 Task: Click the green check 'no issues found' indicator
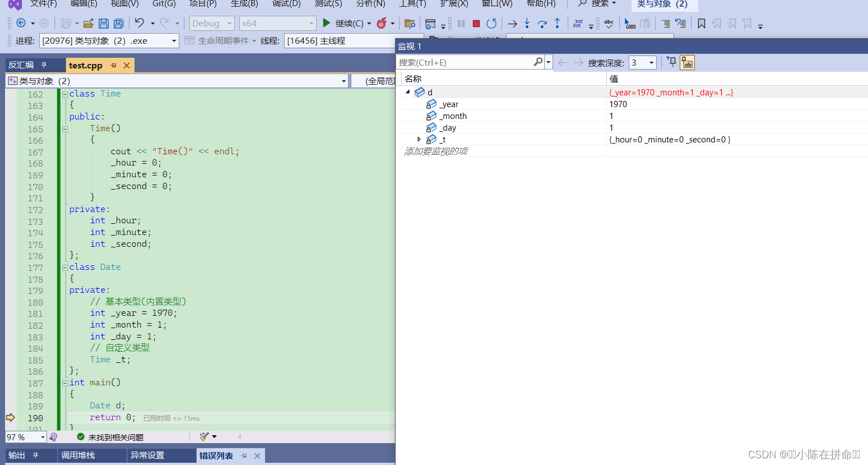pos(81,437)
